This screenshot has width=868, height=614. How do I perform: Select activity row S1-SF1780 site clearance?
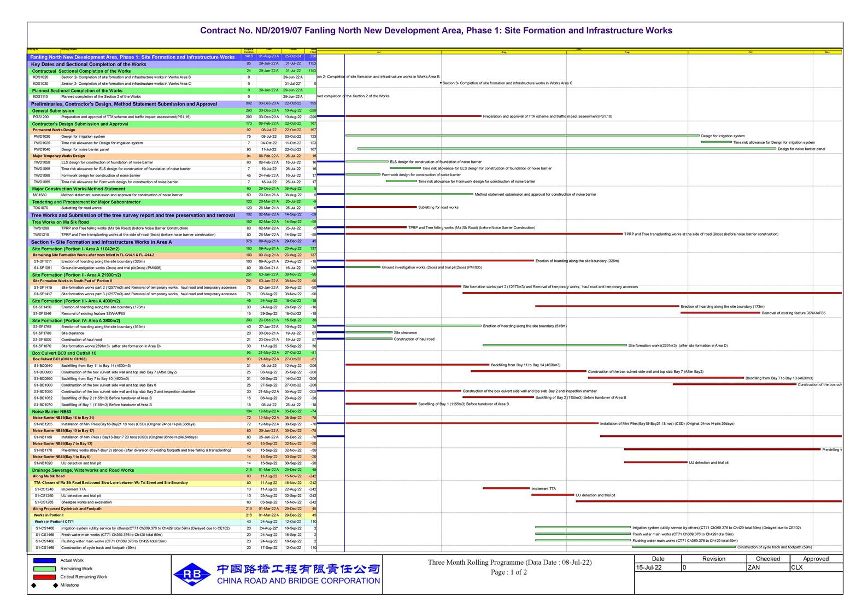click(172, 333)
